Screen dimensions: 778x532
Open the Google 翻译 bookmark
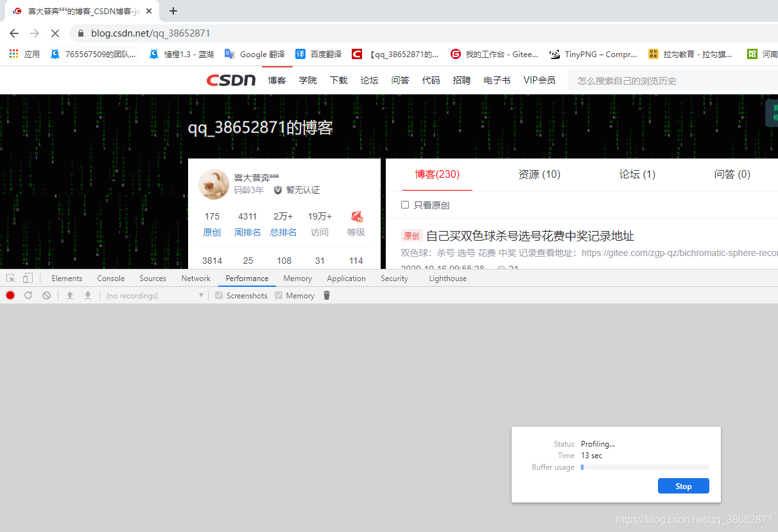coord(255,54)
